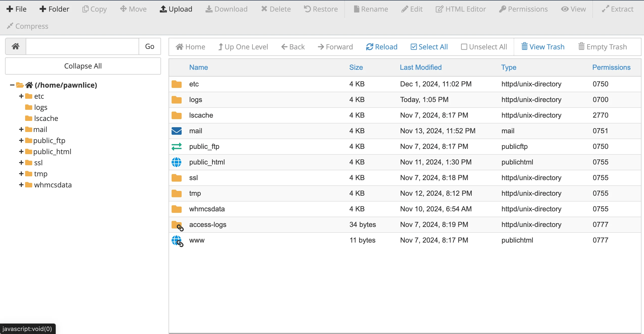Image resolution: width=644 pixels, height=334 pixels.
Task: Check Select All
Action: click(x=429, y=47)
